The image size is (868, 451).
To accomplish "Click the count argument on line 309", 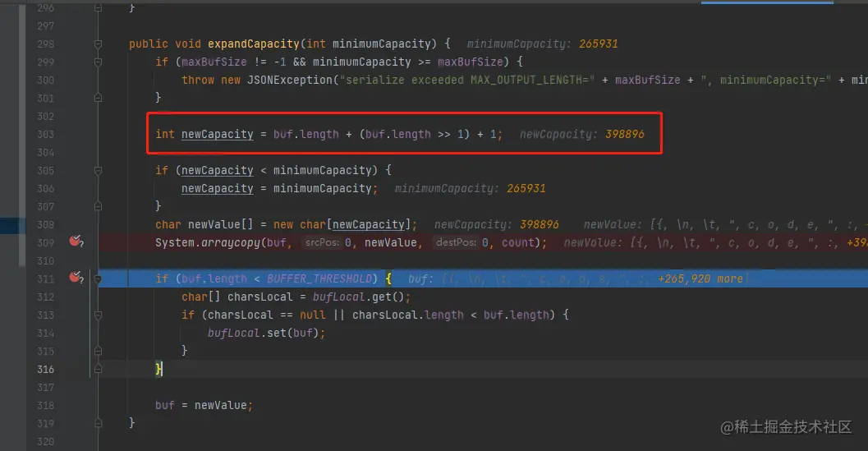I will coord(517,242).
